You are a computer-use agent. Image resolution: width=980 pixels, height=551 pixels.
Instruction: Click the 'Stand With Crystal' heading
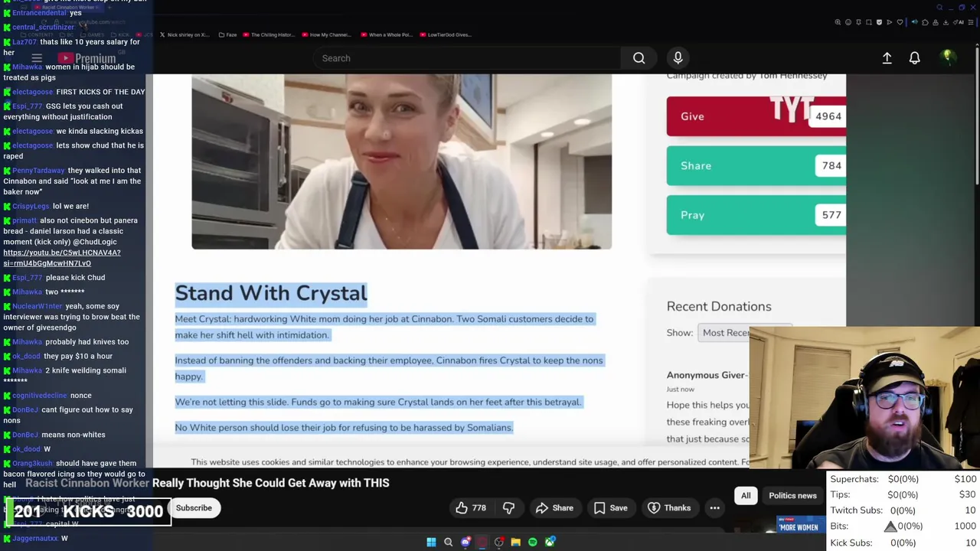[271, 293]
